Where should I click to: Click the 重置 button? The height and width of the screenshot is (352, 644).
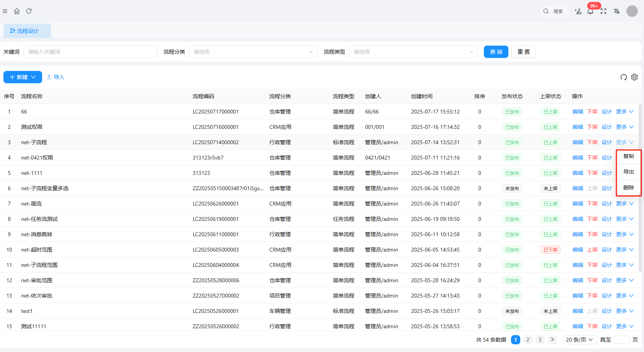pos(523,52)
